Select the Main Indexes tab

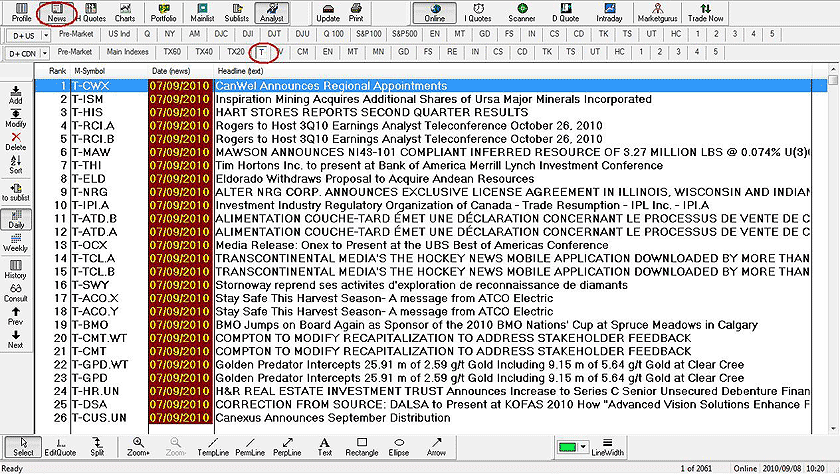click(x=128, y=52)
